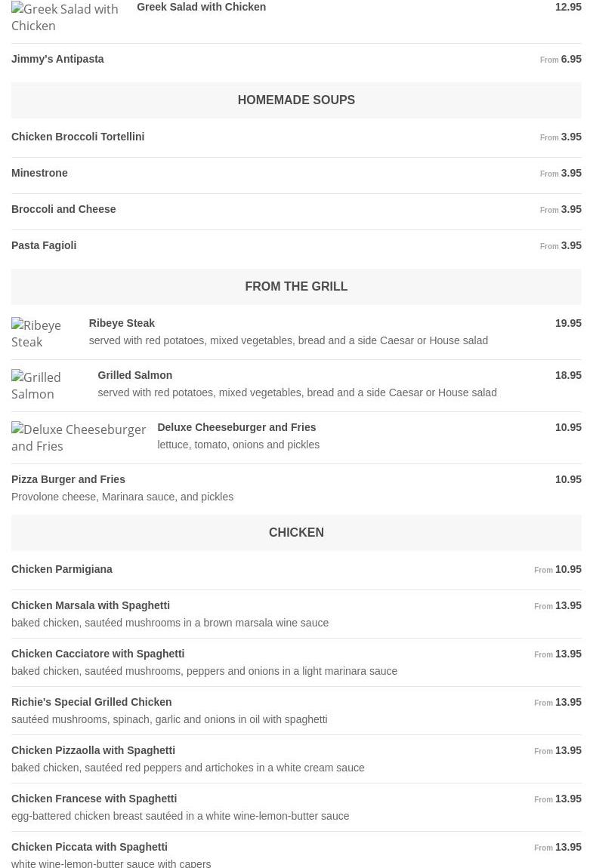
Task: Open Chicken Marsala with Spaghetti
Action: (91, 605)
